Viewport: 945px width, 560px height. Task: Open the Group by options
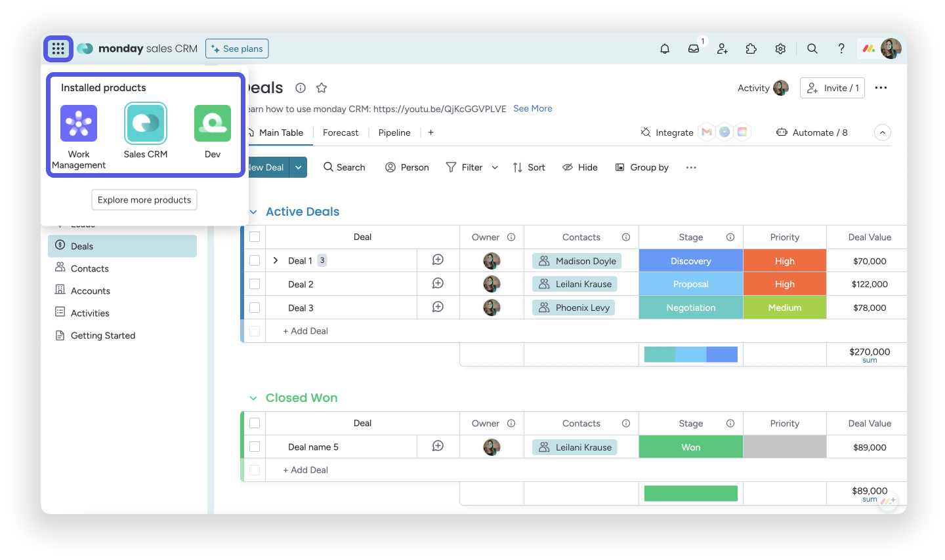642,168
